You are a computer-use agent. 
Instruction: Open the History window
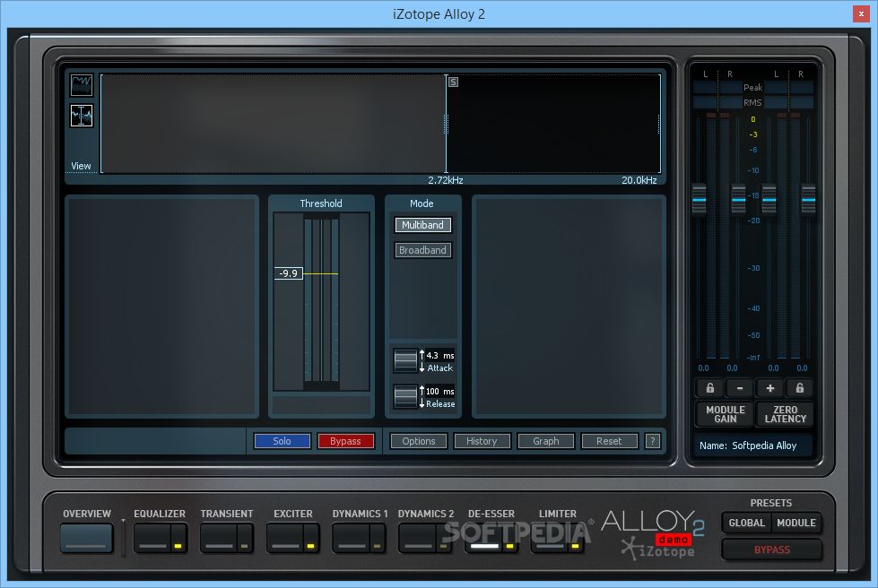click(x=482, y=441)
